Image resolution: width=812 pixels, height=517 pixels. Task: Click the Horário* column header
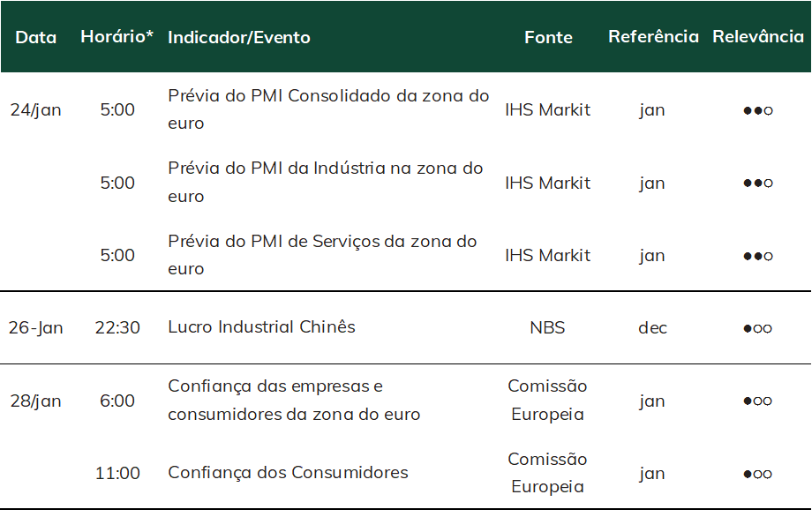pos(117,37)
